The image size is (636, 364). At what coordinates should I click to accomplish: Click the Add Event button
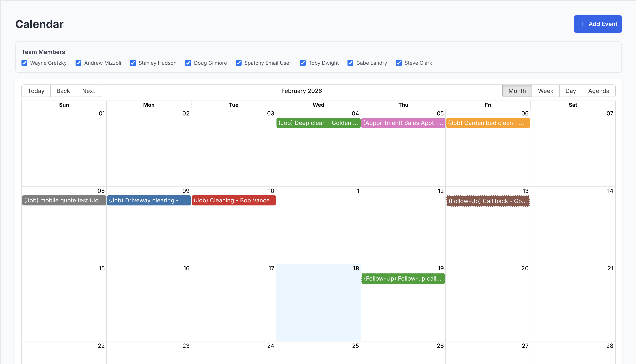[598, 24]
